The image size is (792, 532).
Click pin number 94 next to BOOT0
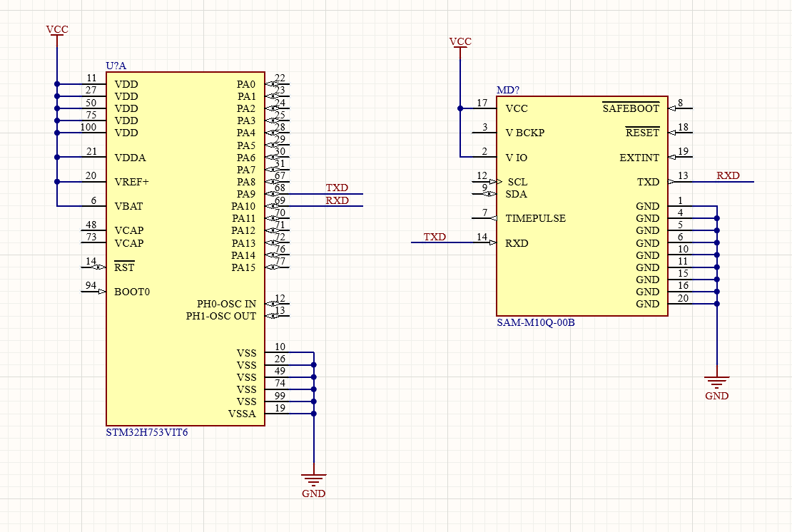(x=91, y=286)
